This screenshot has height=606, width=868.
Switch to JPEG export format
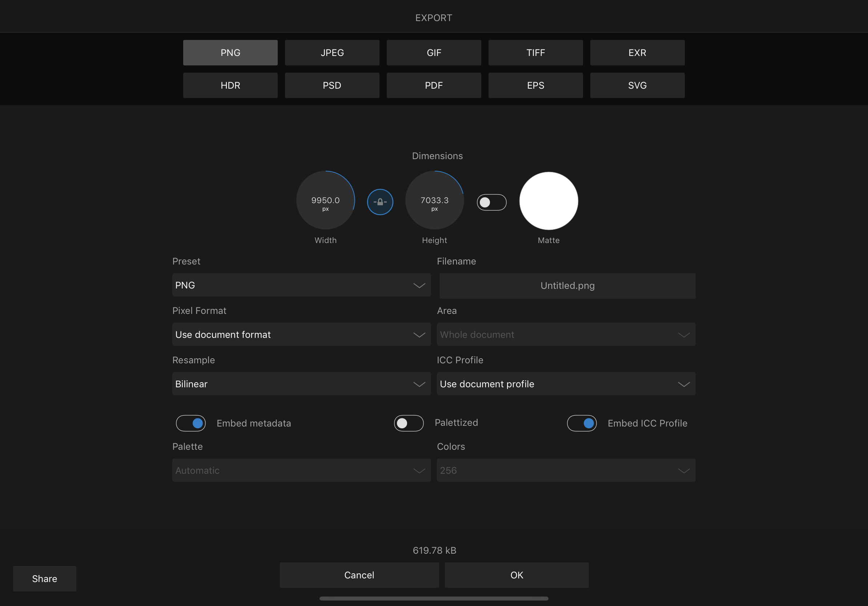coord(332,53)
